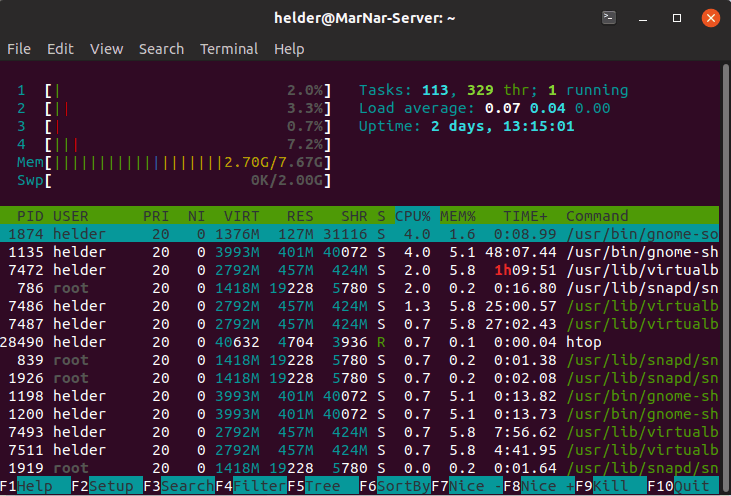Maximize the terminal window
This screenshot has width=731, height=496.
point(677,18)
